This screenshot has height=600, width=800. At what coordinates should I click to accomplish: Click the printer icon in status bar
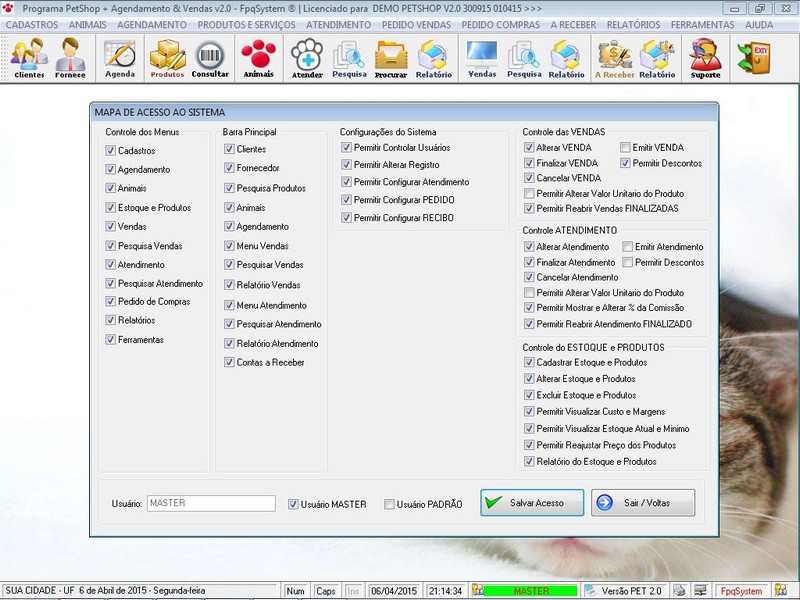pos(679,590)
